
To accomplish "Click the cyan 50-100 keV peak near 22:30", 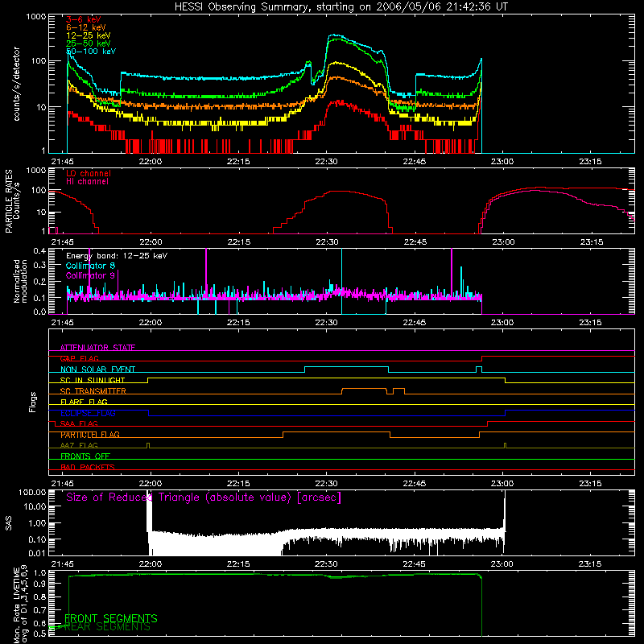I will [x=335, y=35].
